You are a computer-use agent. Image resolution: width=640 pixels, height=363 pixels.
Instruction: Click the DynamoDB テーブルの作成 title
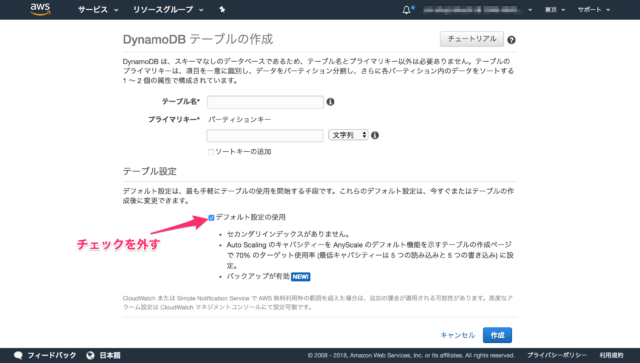[x=198, y=39]
